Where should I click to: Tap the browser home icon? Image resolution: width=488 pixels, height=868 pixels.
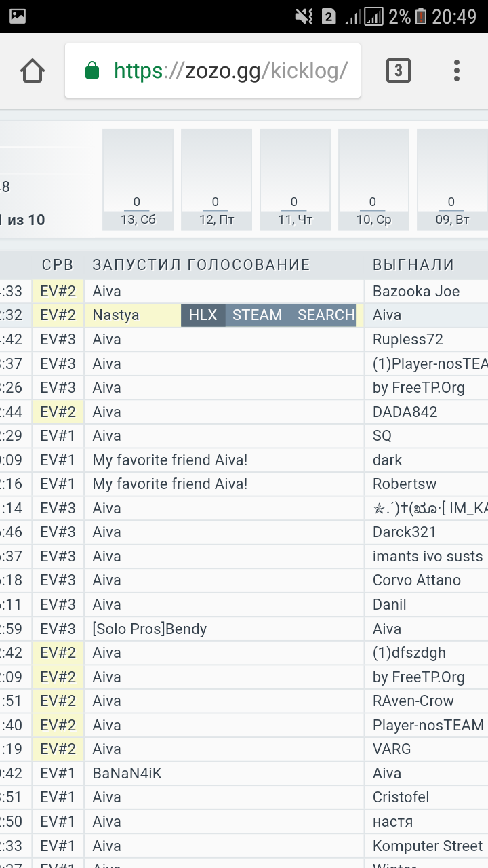pos(33,71)
